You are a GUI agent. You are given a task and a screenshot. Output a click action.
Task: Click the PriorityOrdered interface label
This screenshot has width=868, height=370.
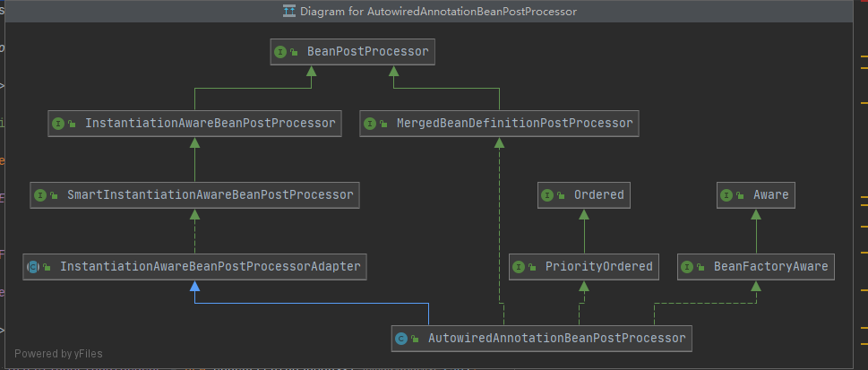(599, 266)
